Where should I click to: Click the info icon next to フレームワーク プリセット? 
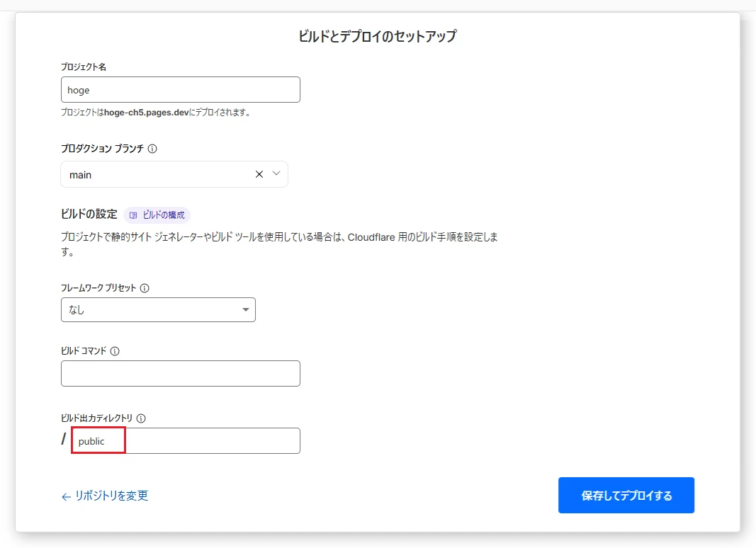point(145,288)
